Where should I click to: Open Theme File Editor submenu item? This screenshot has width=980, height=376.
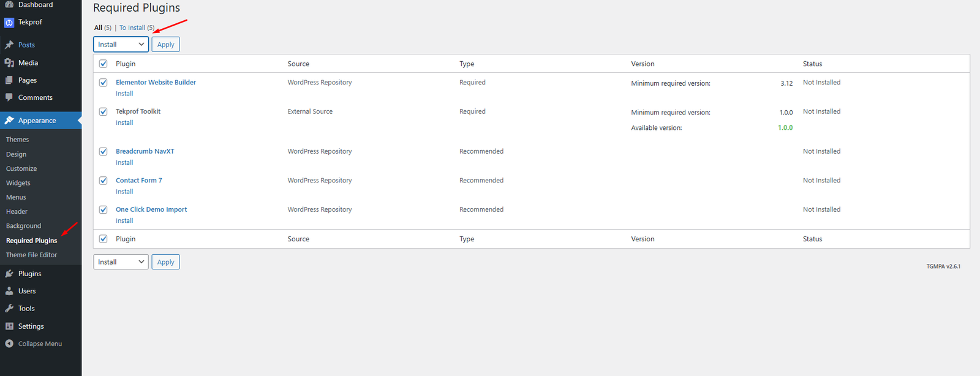[31, 255]
